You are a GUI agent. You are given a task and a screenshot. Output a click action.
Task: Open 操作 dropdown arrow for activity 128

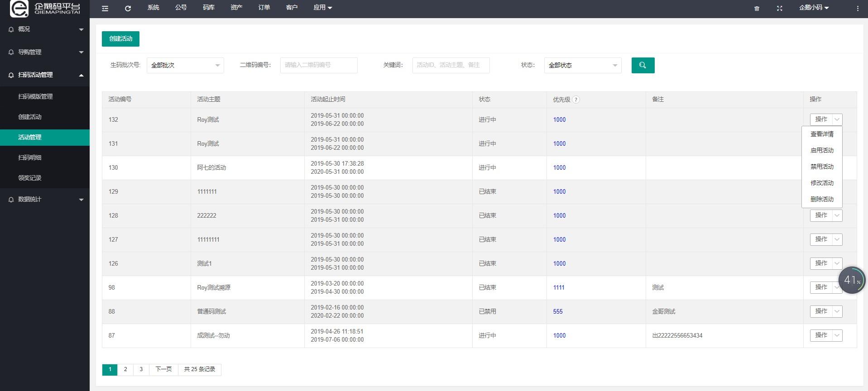[x=837, y=215]
